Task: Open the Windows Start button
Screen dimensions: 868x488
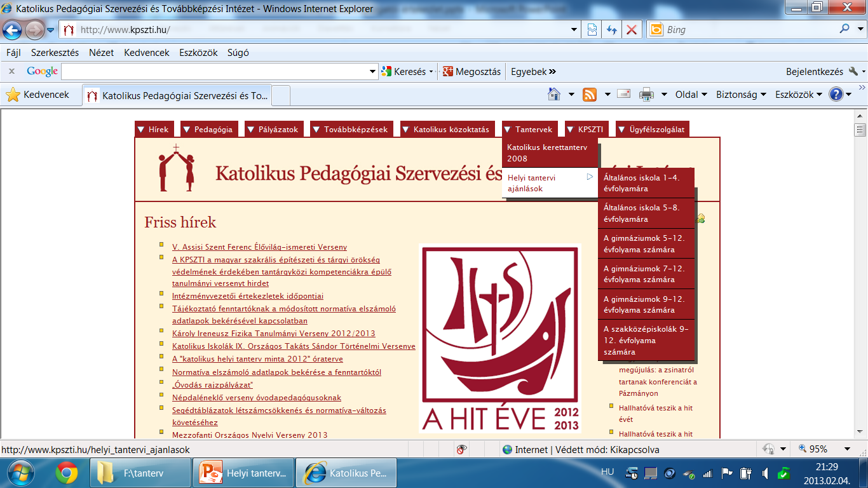Action: (x=22, y=473)
